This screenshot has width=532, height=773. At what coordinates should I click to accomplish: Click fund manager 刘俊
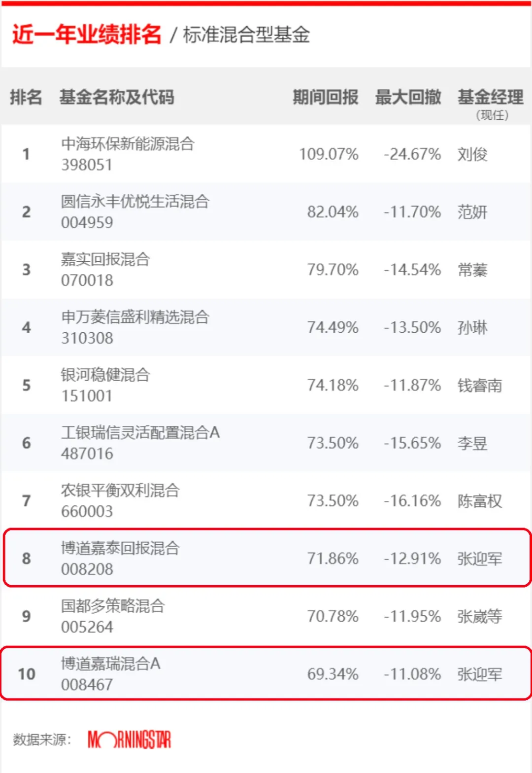[x=472, y=154]
